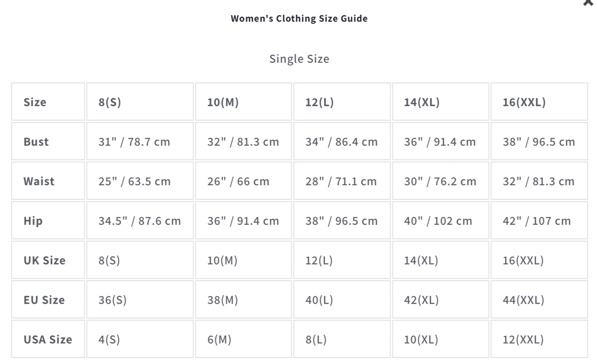Click the USA Size row label

coord(48,339)
